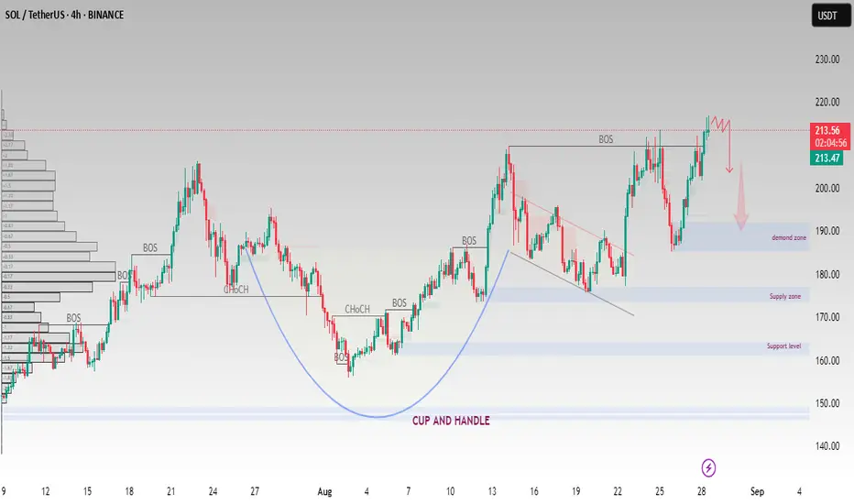Click the Aug date on time axis
Viewport: 854px width, 504px height.
tap(324, 491)
